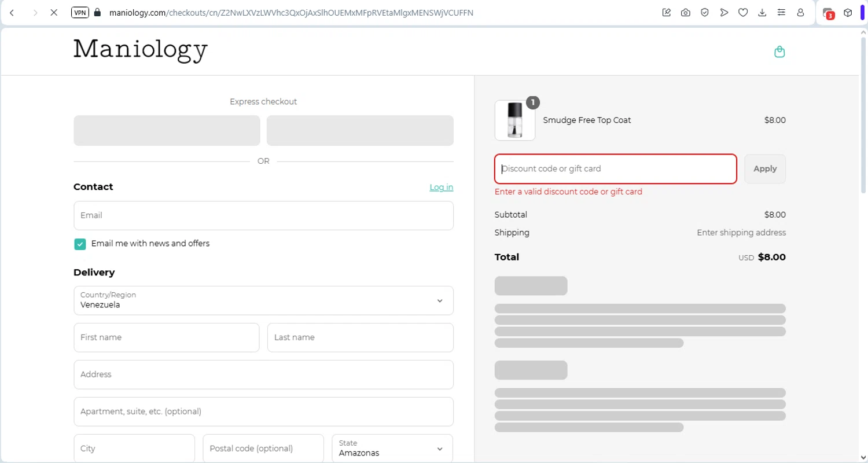Open the easy setup sliders icon
The height and width of the screenshot is (463, 868).
pyautogui.click(x=781, y=12)
